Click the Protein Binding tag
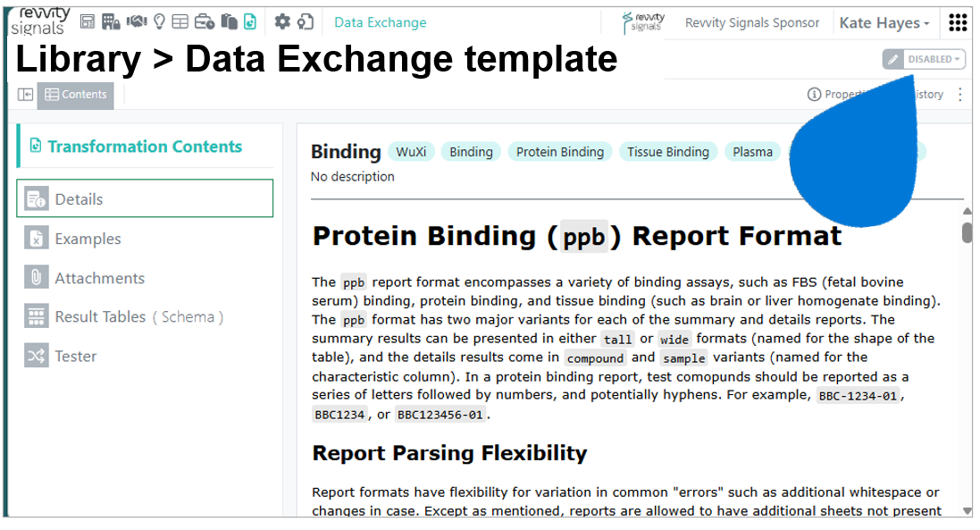The image size is (980, 530). point(560,152)
